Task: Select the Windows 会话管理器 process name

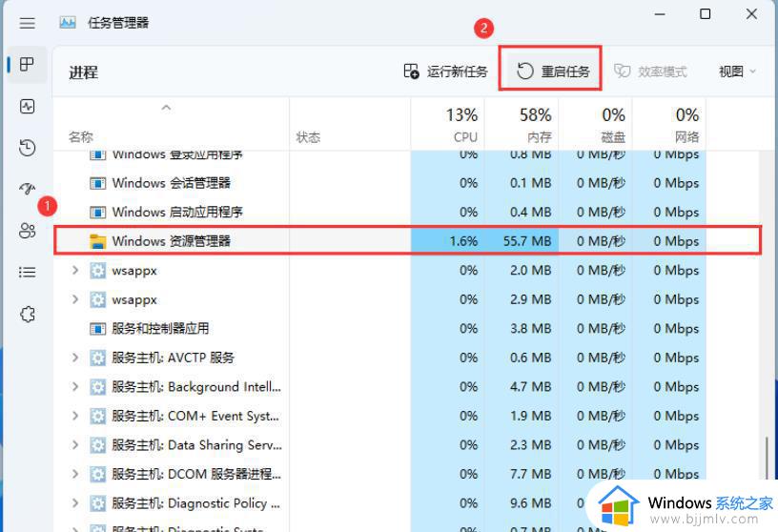Action: point(172,183)
